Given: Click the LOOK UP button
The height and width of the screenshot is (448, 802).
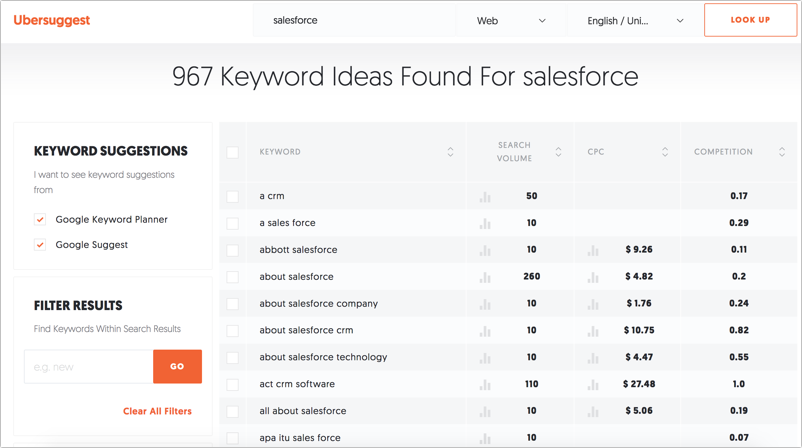Looking at the screenshot, I should [750, 20].
